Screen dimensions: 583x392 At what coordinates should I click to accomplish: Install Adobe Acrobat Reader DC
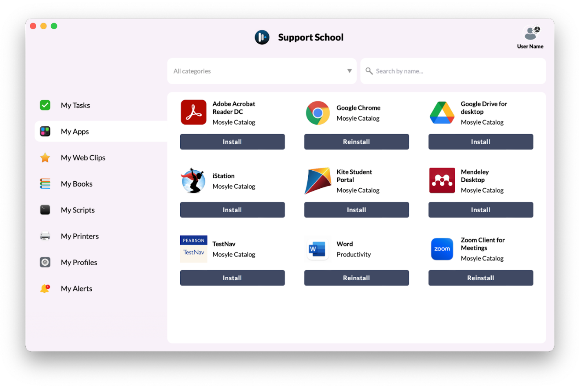[x=232, y=142]
